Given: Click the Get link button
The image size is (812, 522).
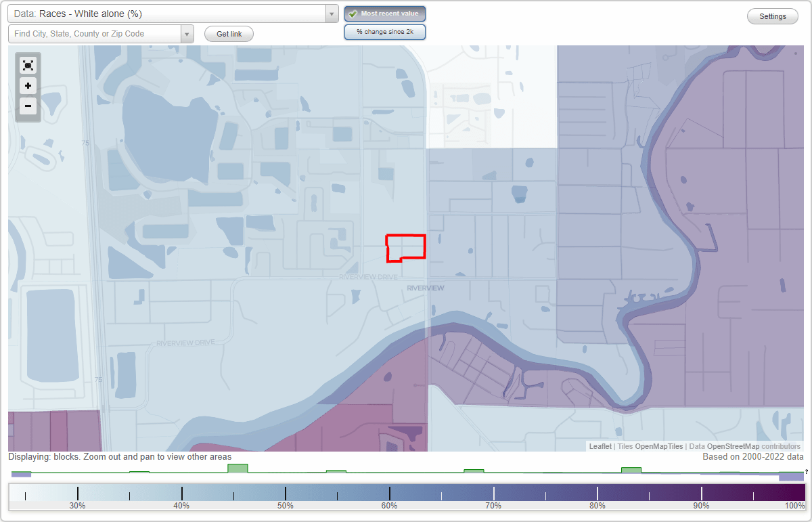Looking at the screenshot, I should 229,33.
